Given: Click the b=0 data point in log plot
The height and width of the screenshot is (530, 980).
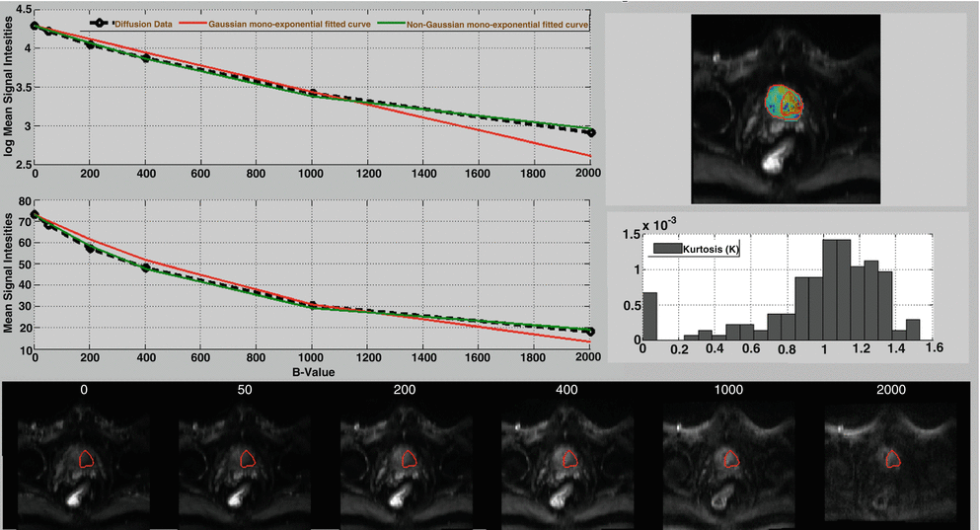Looking at the screenshot, I should pyautogui.click(x=36, y=27).
